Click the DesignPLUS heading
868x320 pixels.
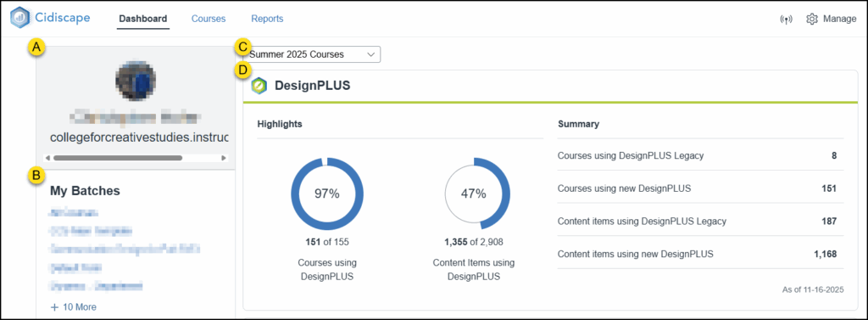[313, 86]
